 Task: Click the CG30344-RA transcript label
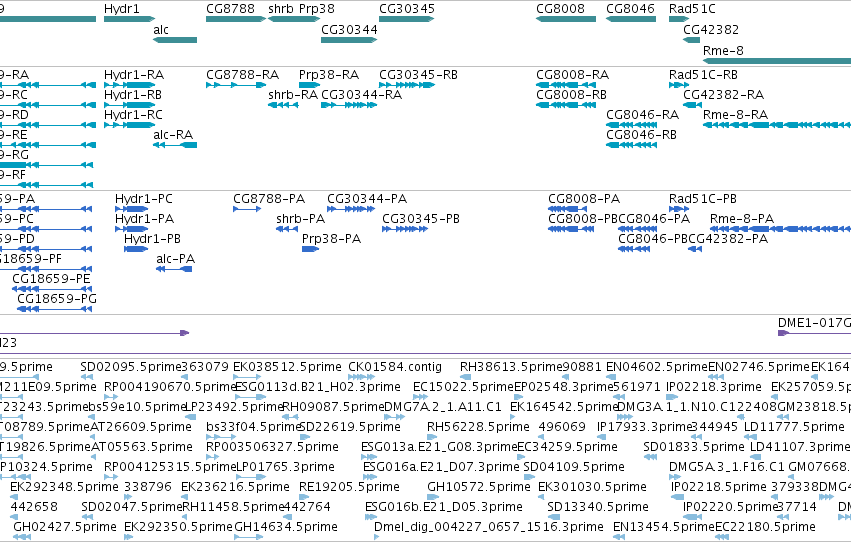[361, 94]
